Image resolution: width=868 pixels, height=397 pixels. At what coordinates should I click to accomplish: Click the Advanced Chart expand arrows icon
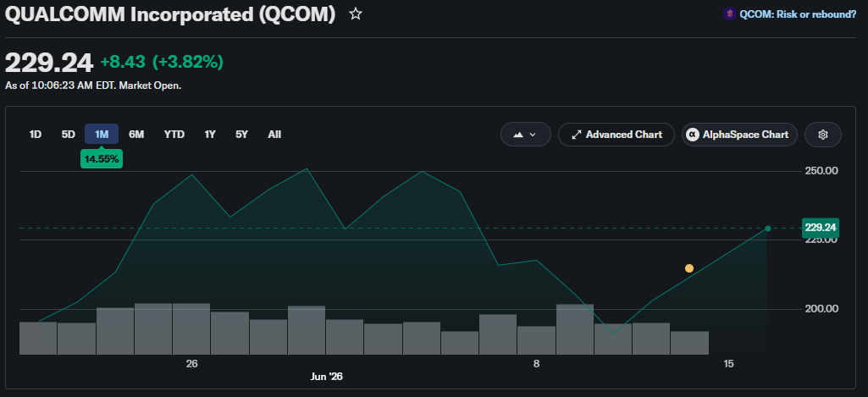[577, 135]
